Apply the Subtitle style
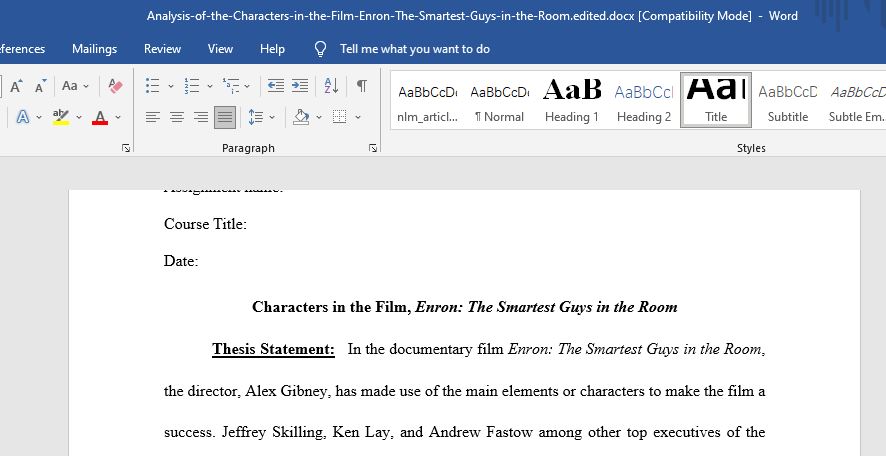The image size is (886, 456). (x=788, y=101)
